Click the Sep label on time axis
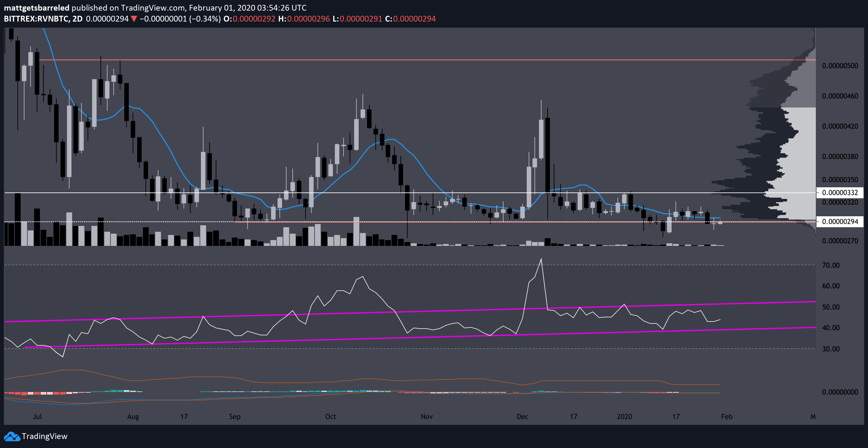The width and height of the screenshot is (868, 448). coord(235,417)
